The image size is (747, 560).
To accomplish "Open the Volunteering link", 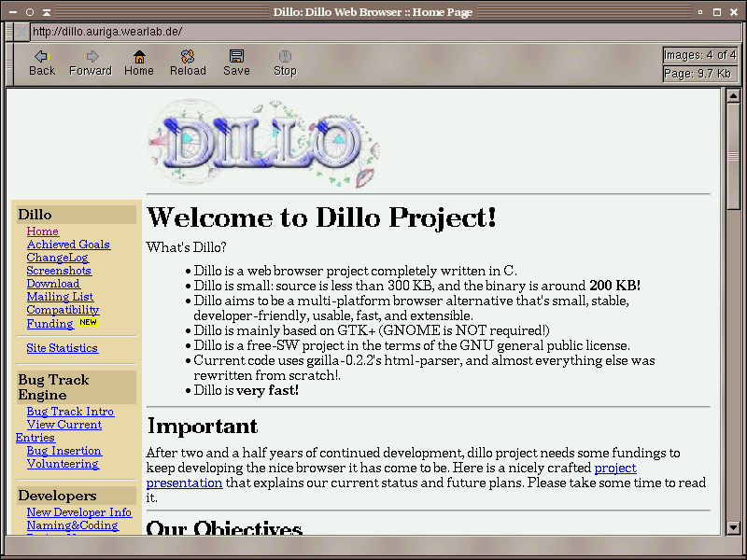I will click(63, 464).
